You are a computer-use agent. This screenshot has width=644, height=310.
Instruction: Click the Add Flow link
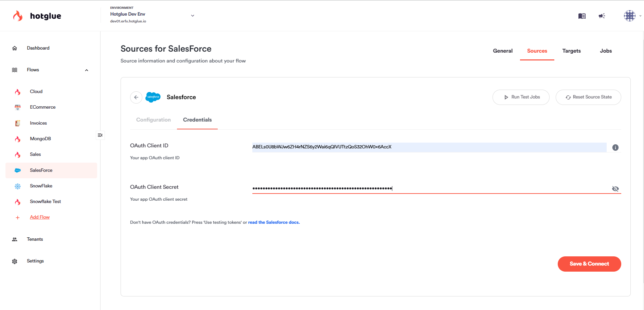(40, 217)
